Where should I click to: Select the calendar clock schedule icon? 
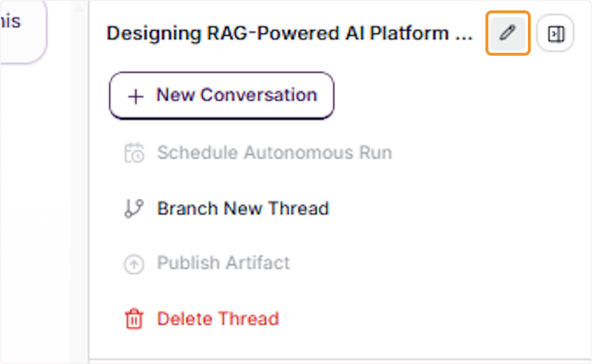[134, 152]
